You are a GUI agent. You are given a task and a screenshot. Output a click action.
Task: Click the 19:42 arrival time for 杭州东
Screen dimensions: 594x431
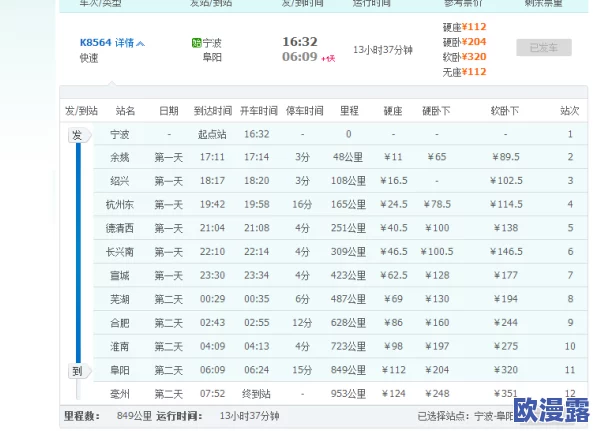pos(213,205)
